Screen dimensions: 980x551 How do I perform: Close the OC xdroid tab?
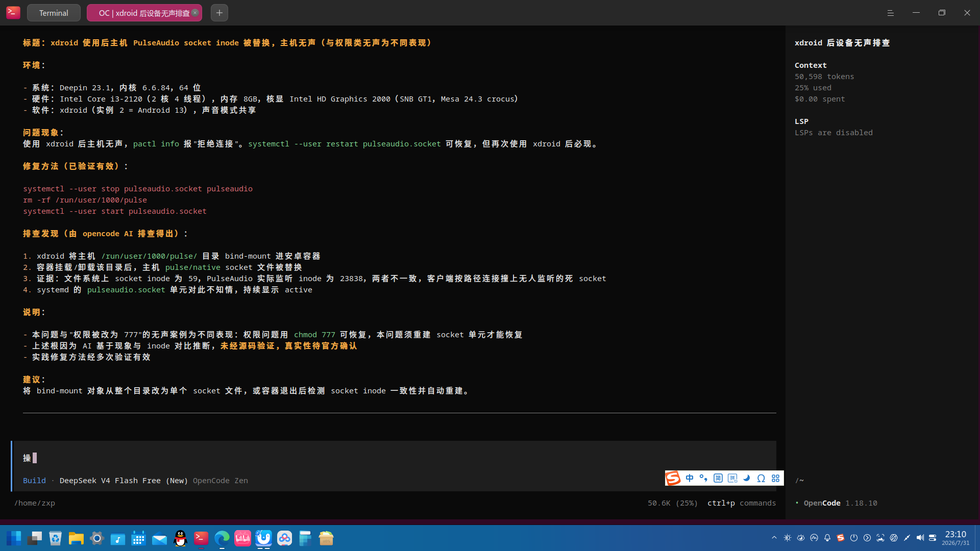195,13
